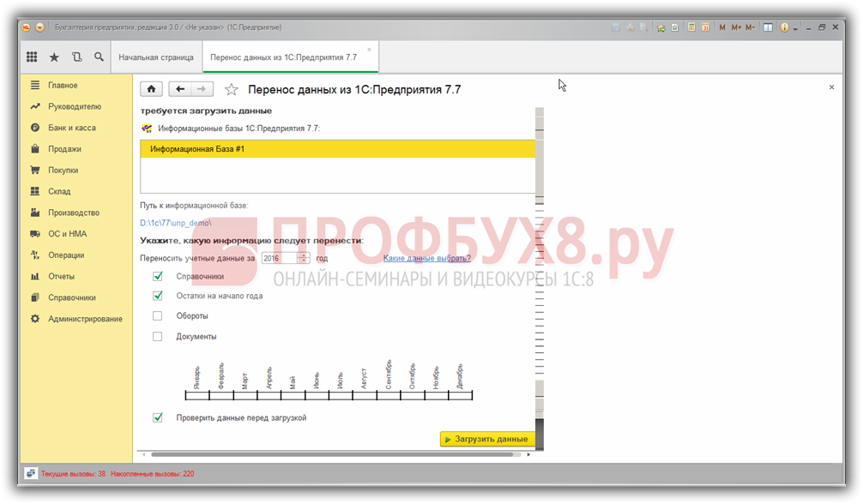Open the Продажи section
The width and height of the screenshot is (863, 504).
[64, 149]
